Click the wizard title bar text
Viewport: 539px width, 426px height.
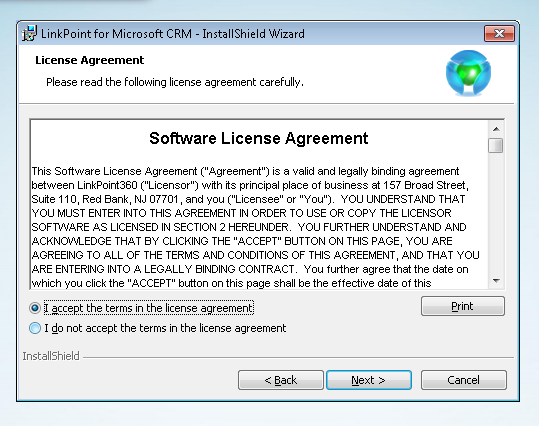pyautogui.click(x=173, y=34)
